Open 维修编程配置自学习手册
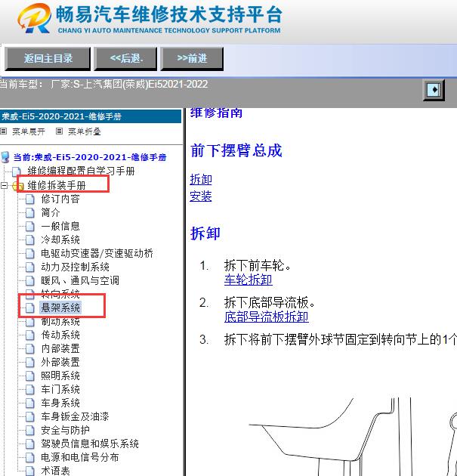Image resolution: width=457 pixels, height=476 pixels. 81,172
